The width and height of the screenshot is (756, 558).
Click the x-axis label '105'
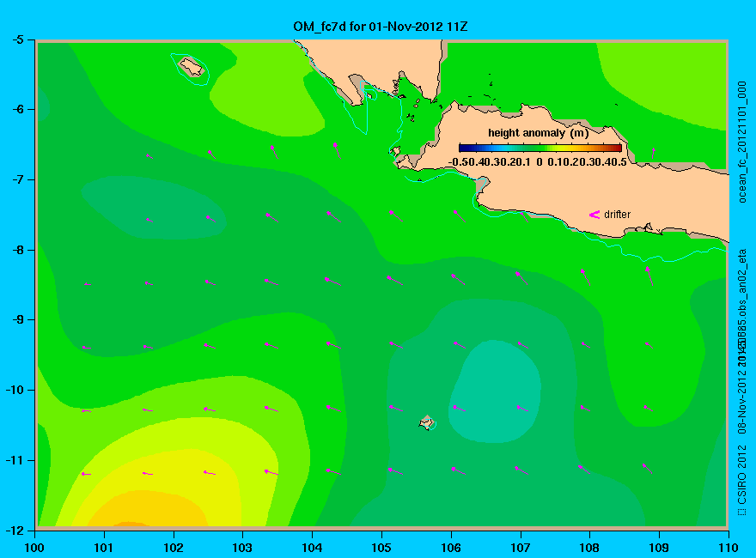pos(381,548)
